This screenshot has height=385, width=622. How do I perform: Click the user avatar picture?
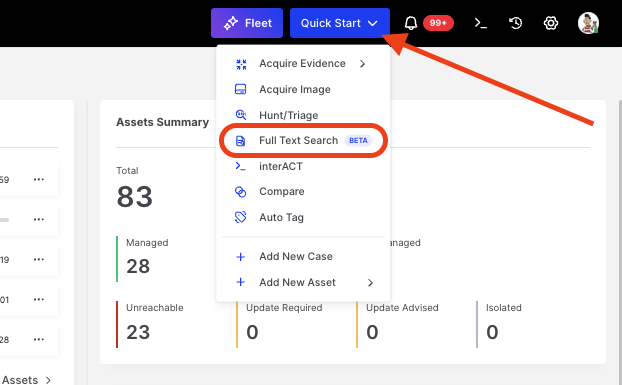point(588,23)
